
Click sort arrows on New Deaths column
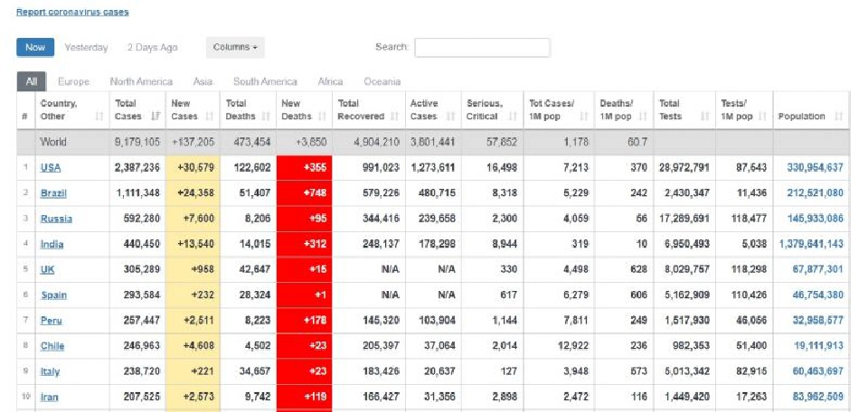point(321,117)
